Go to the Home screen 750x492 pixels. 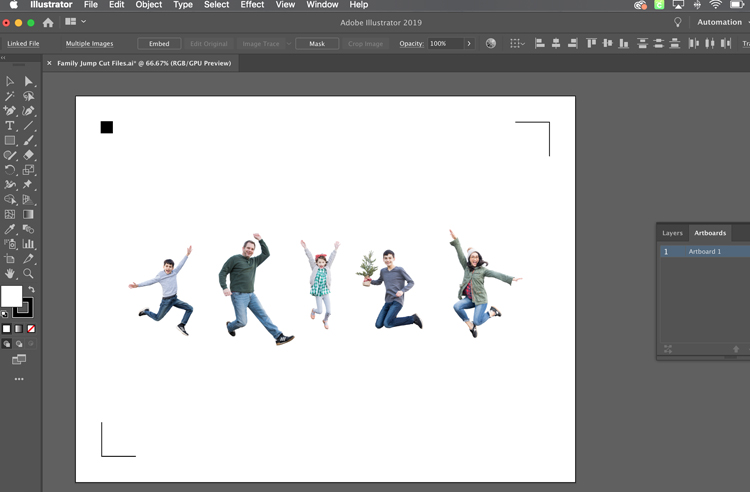pyautogui.click(x=48, y=22)
